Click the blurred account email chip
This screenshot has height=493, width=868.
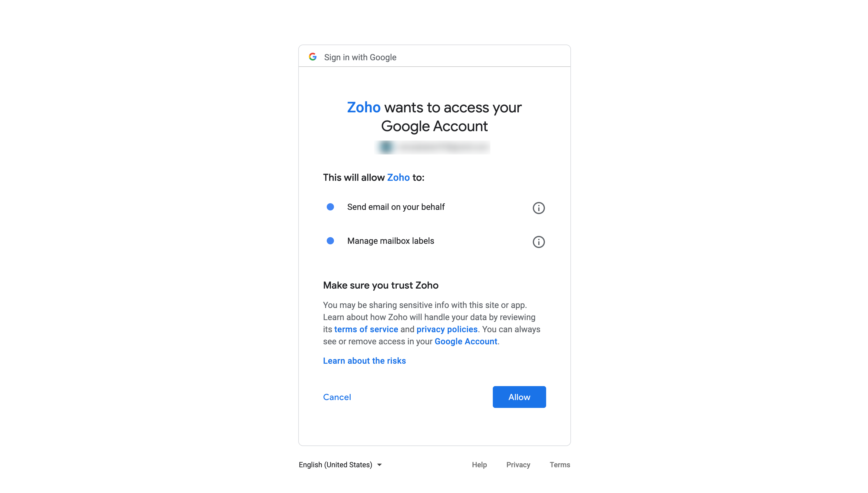[x=432, y=147]
